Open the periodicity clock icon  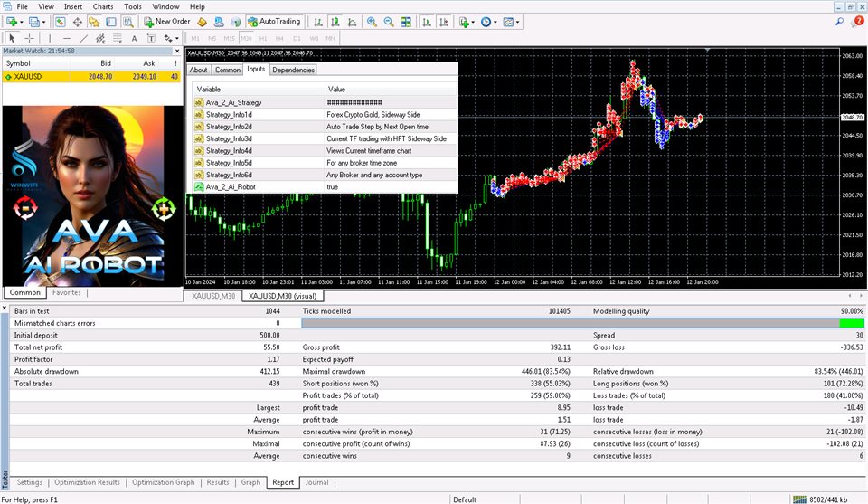click(x=486, y=22)
